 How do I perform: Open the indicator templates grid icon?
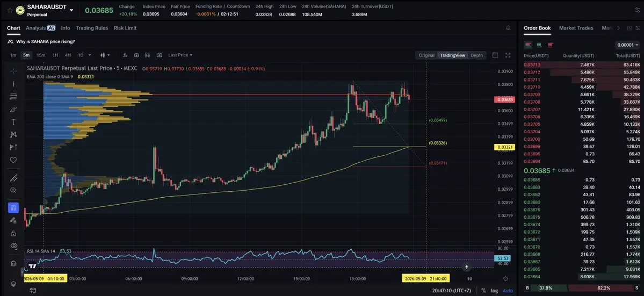[x=148, y=55]
